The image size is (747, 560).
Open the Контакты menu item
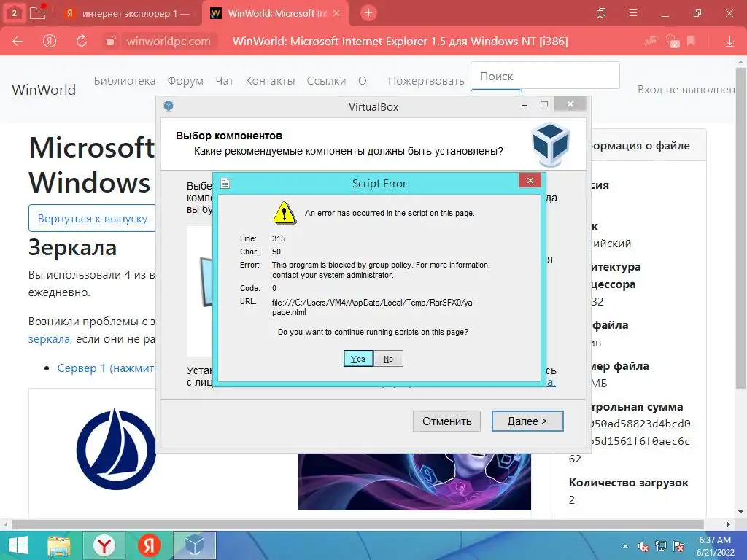coord(270,80)
